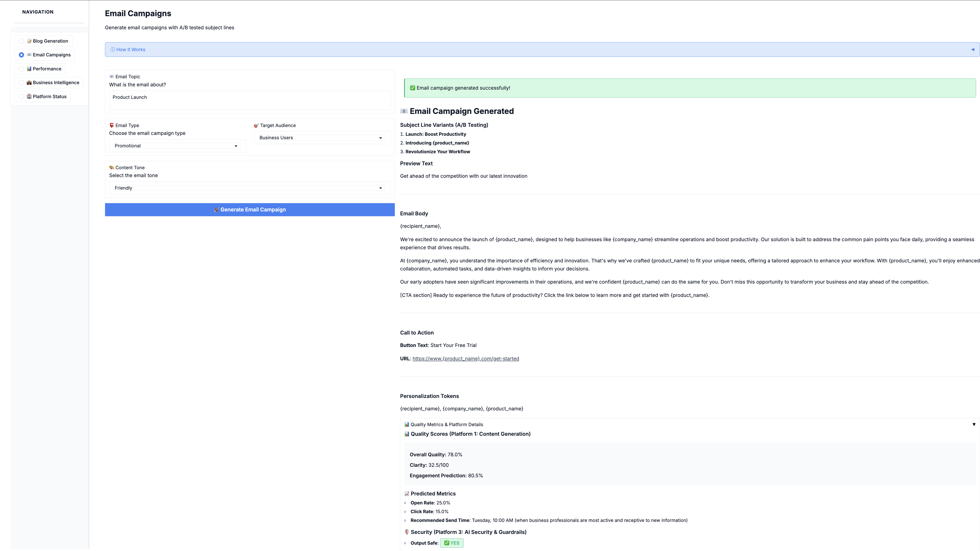
Task: Expand the How It Works panel arrow
Action: (972, 49)
